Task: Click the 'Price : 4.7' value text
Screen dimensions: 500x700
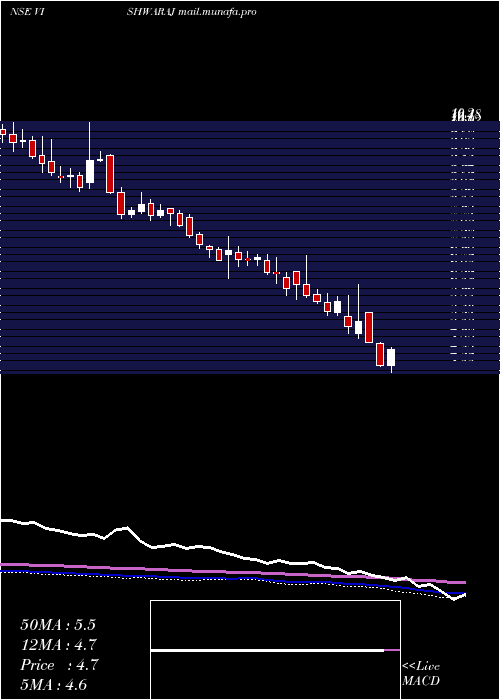Action: (59, 665)
